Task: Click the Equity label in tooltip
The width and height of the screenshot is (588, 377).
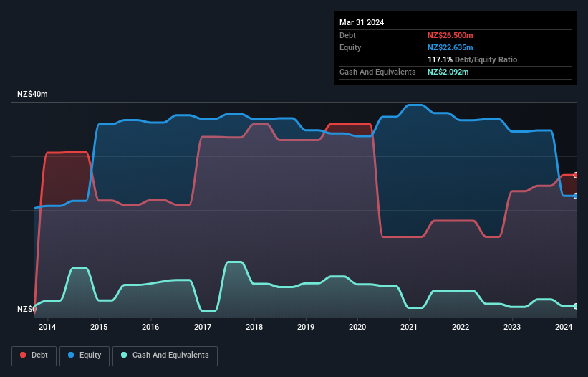Action: [350, 47]
